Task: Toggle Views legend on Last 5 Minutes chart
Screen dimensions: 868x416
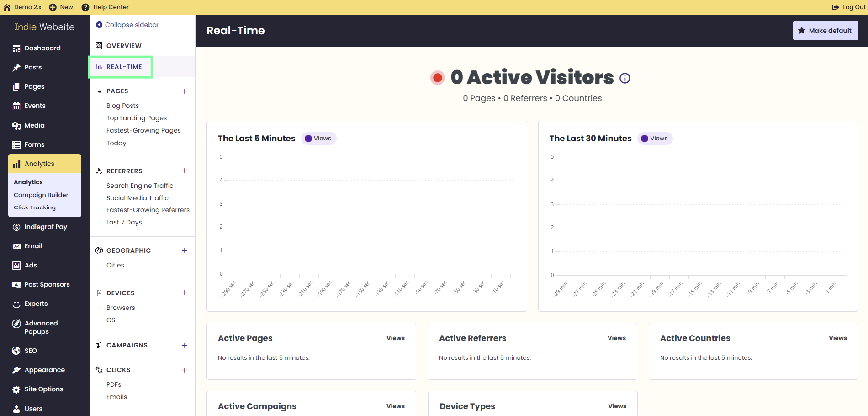Action: pos(318,139)
